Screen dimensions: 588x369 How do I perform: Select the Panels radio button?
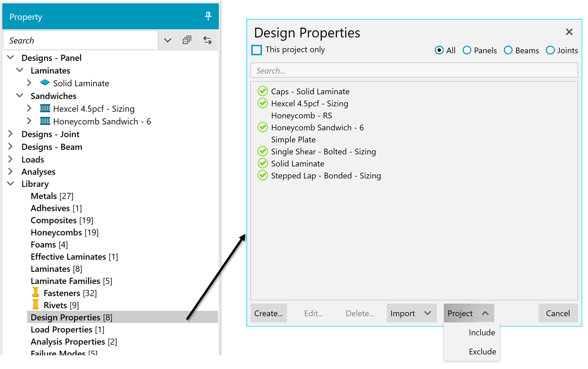click(467, 50)
